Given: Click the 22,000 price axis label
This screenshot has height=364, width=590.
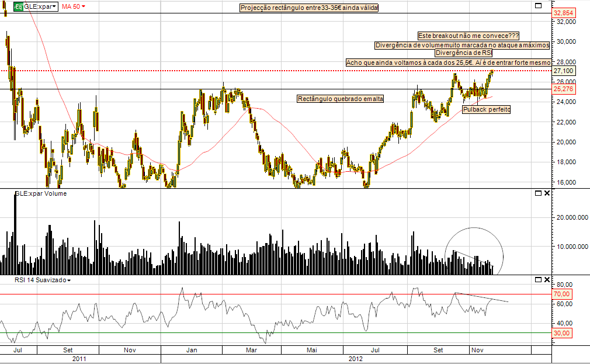Looking at the screenshot, I should [x=566, y=122].
